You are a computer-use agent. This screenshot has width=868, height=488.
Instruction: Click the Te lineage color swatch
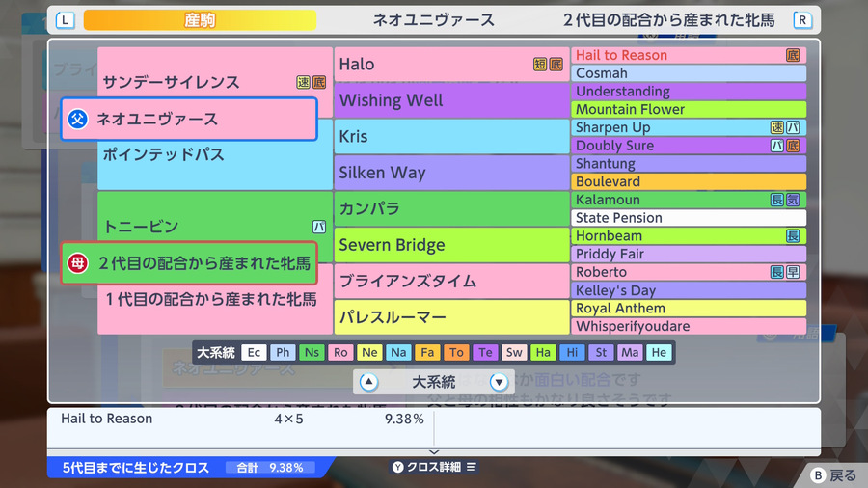tap(485, 352)
